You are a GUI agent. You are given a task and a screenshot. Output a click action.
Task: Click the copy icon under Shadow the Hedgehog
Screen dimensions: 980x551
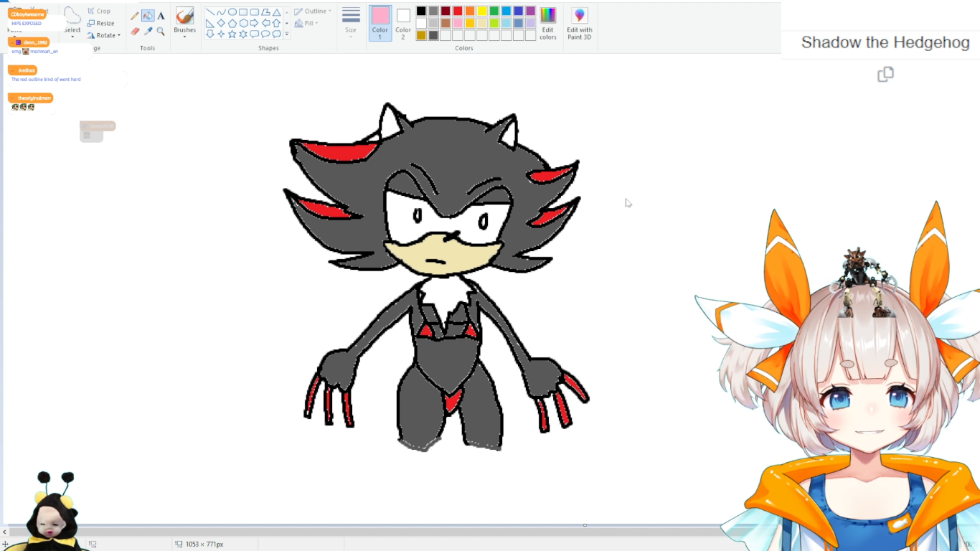[885, 74]
